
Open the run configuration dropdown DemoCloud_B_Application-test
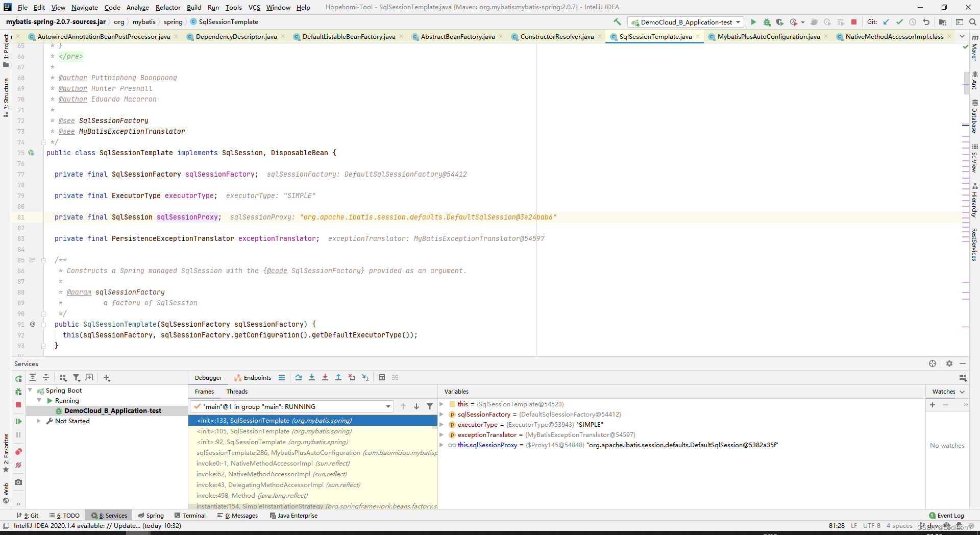coord(685,22)
